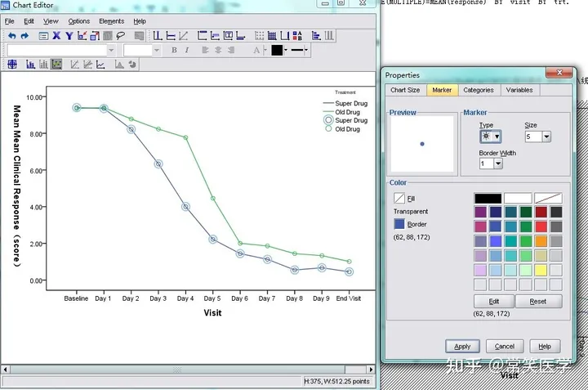Click the explode pie slice icon
The image size is (588, 390).
[x=132, y=65]
